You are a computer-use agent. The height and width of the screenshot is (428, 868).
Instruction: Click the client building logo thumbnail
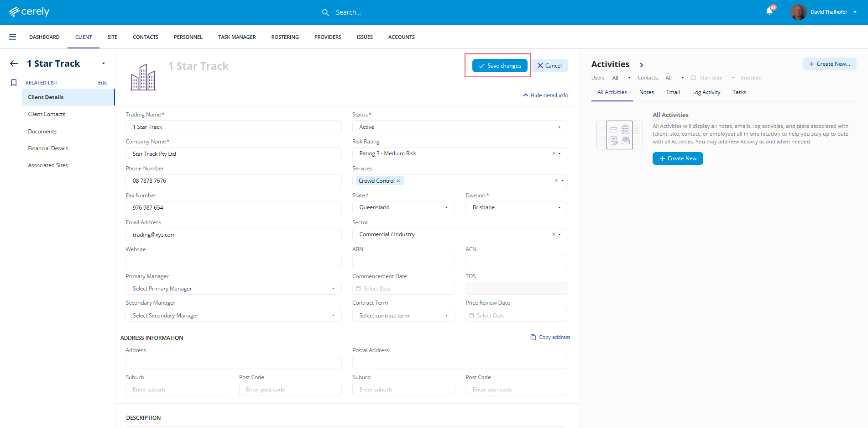pyautogui.click(x=143, y=77)
